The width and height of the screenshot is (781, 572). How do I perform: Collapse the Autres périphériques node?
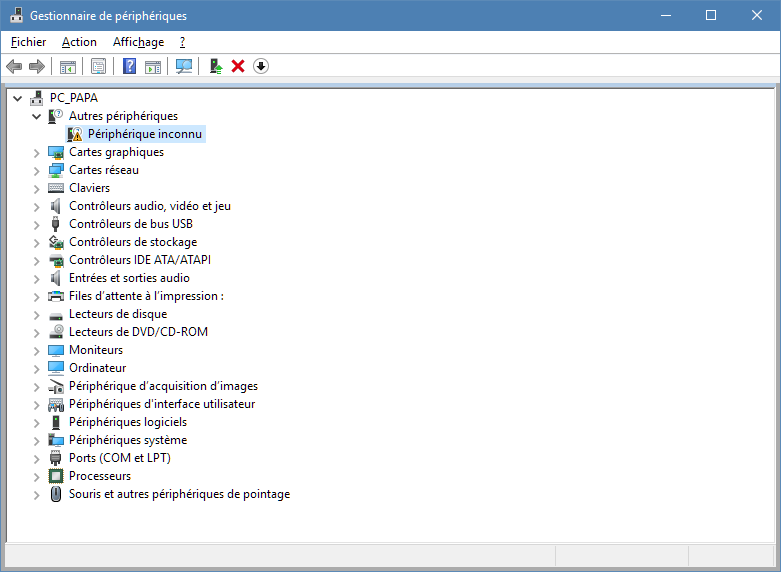tap(36, 117)
